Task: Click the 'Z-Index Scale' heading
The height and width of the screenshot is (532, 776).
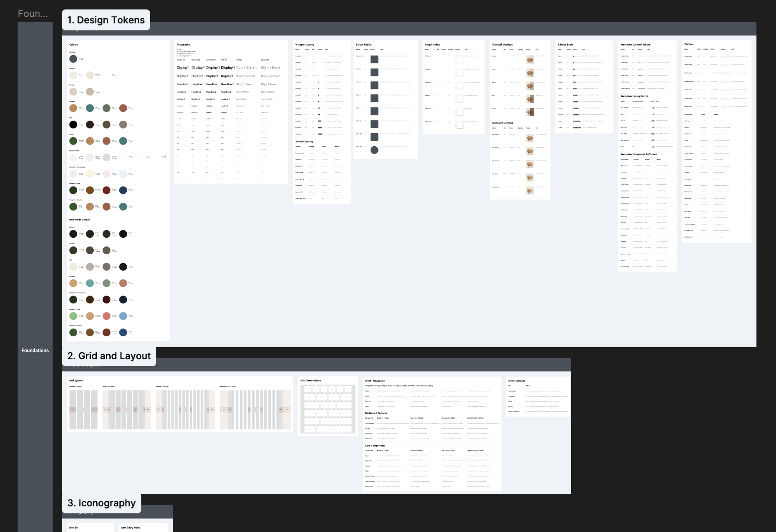Action: 565,45
